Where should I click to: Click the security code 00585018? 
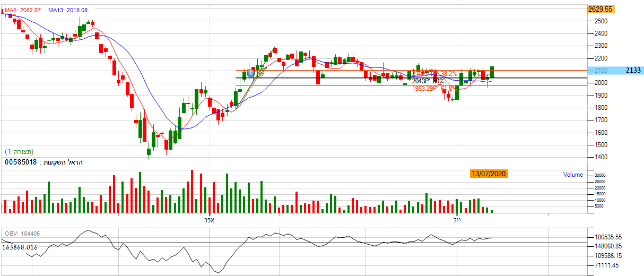coord(21,162)
